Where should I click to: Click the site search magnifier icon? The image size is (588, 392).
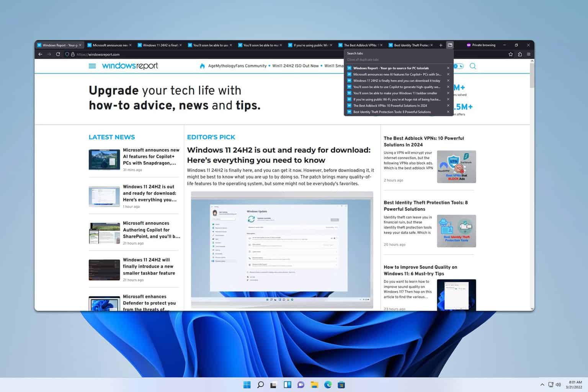tap(473, 66)
